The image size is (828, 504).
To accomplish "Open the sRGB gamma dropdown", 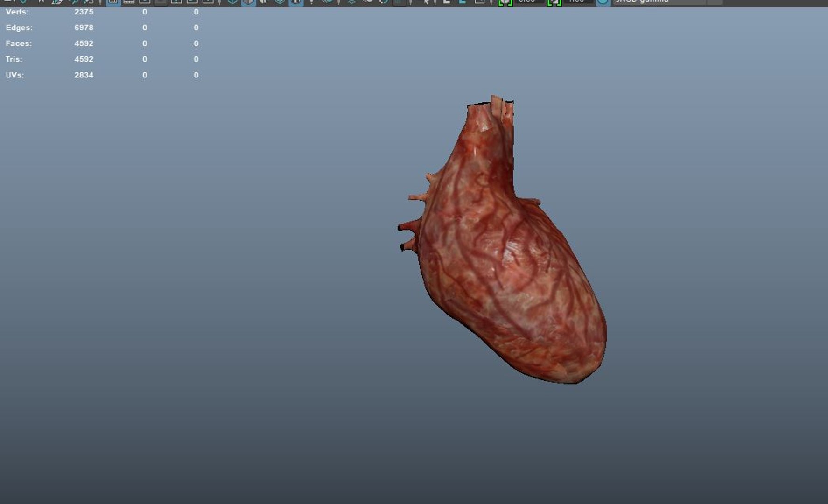I will (x=667, y=2).
